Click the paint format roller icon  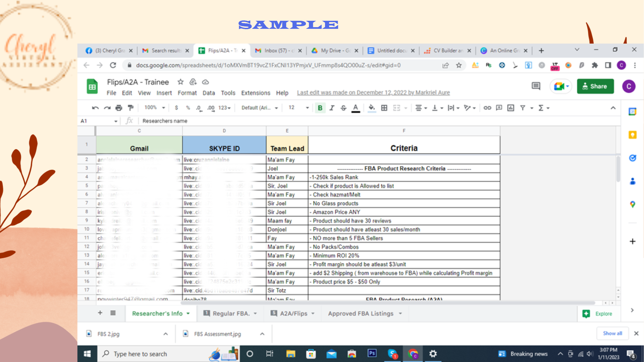(x=130, y=108)
